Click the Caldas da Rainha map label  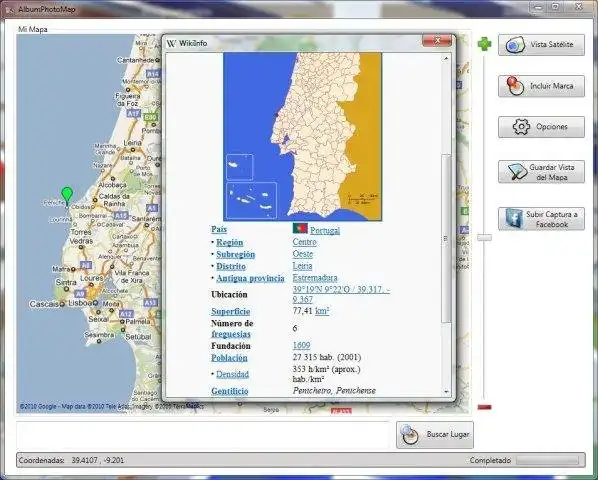click(114, 200)
